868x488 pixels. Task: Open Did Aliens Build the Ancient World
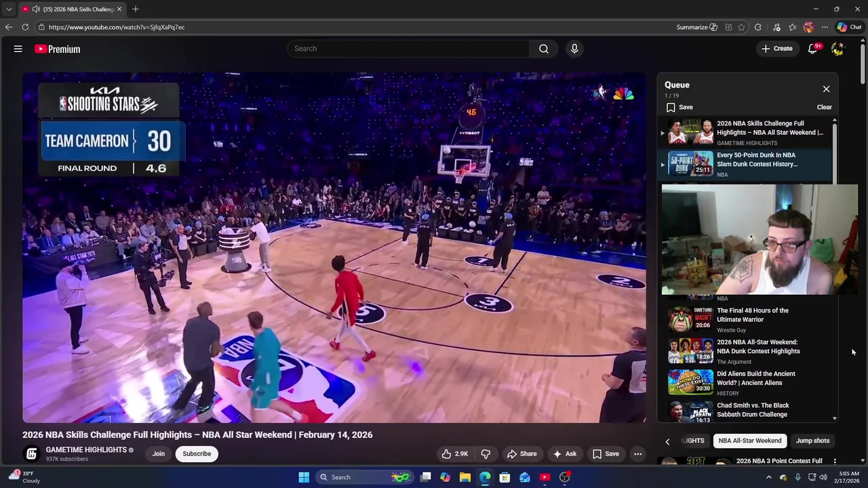click(x=746, y=382)
